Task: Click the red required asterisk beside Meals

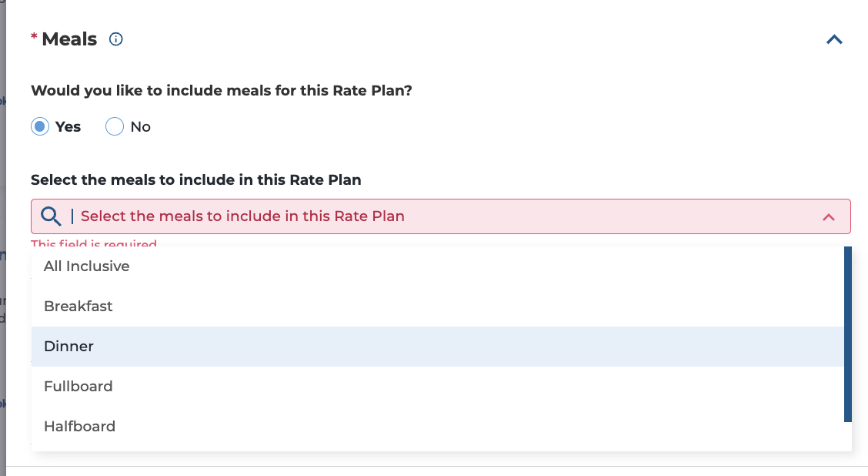Action: coord(35,36)
